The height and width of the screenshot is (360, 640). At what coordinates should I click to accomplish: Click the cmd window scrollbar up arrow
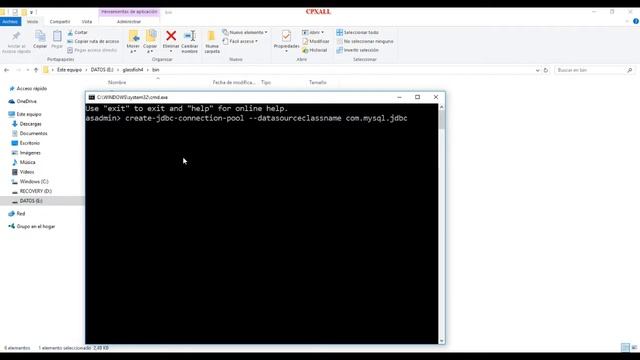pyautogui.click(x=442, y=107)
